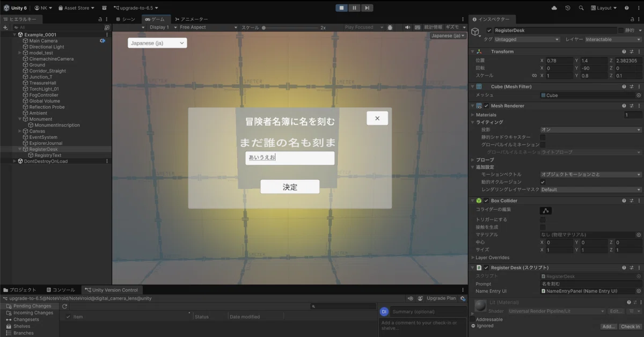The image size is (644, 337).
Task: Open the Project tab
Action: [x=21, y=290]
